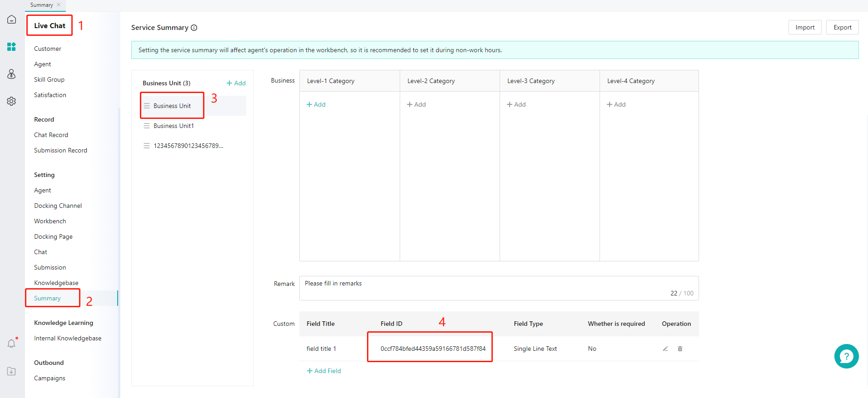Select Summary in the Setting menu
Screen dimensions: 868x398
[47, 298]
